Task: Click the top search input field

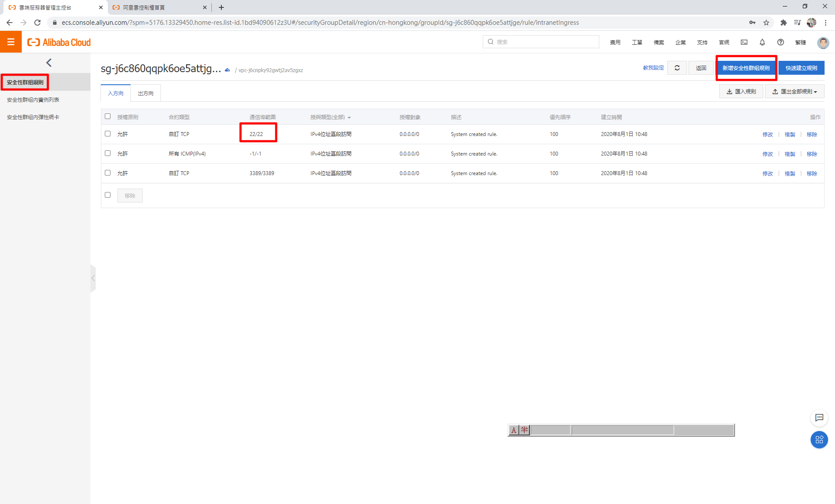Action: tap(541, 42)
